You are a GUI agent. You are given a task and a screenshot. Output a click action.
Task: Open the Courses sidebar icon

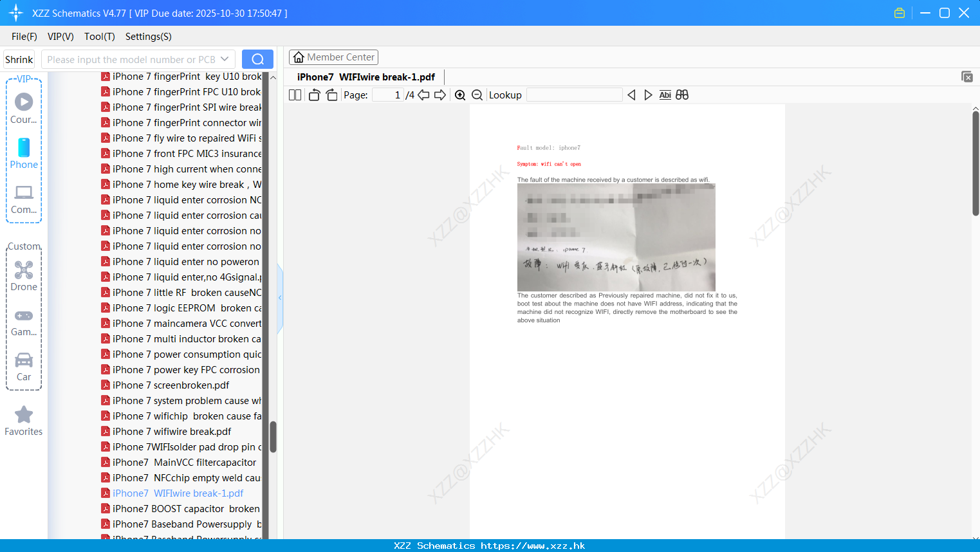point(24,107)
